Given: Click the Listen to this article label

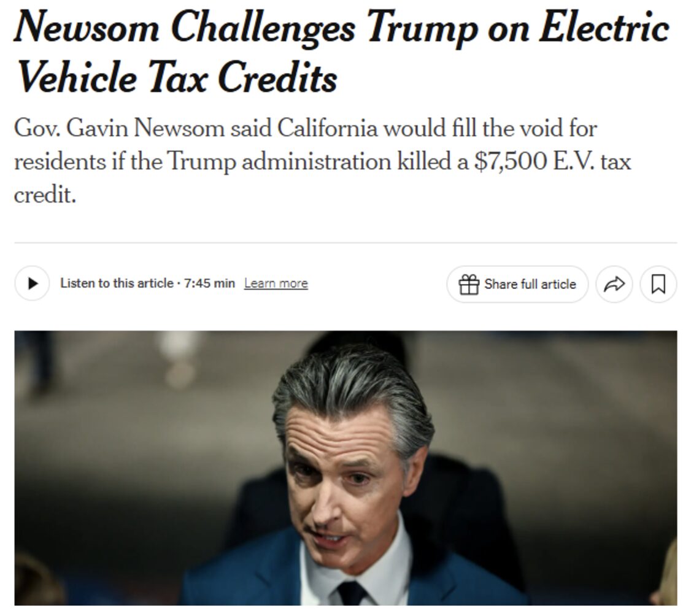Looking at the screenshot, I should (x=117, y=283).
